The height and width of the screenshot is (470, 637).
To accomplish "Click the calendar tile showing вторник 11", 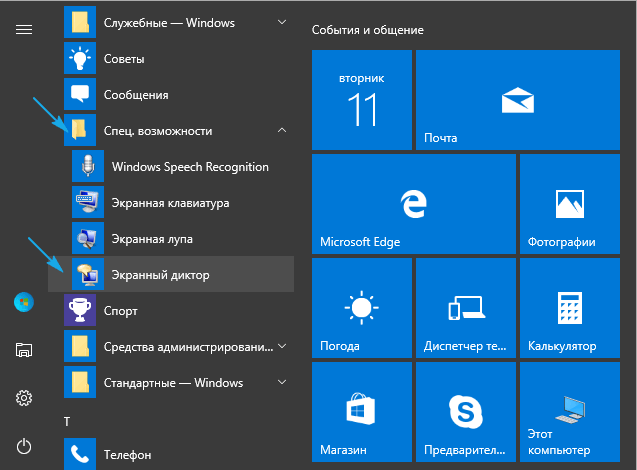I will pos(362,100).
